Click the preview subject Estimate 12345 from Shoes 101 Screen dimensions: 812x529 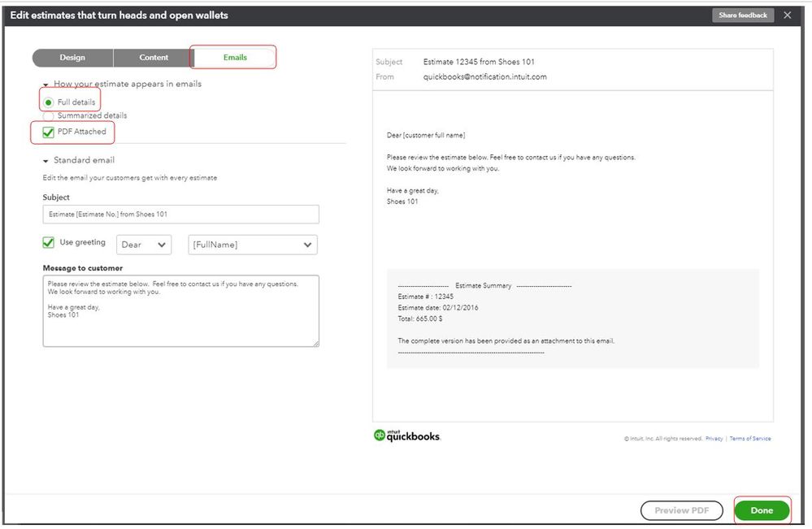point(479,62)
